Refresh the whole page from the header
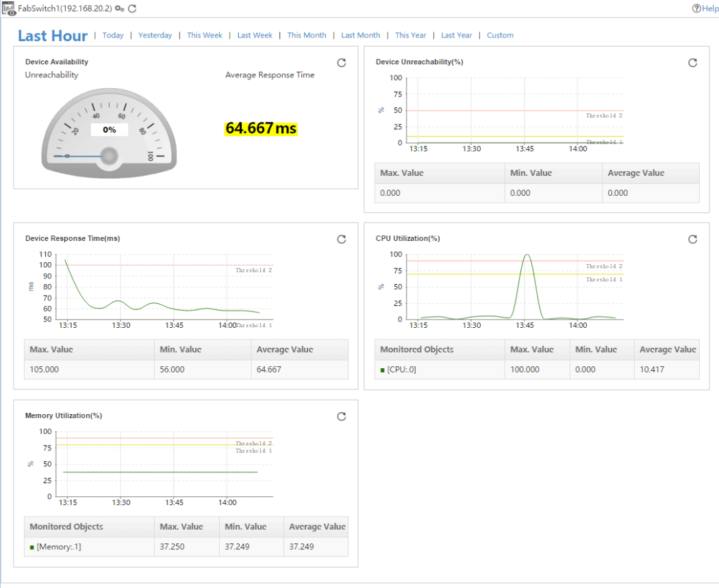The width and height of the screenshot is (719, 588). click(x=132, y=8)
